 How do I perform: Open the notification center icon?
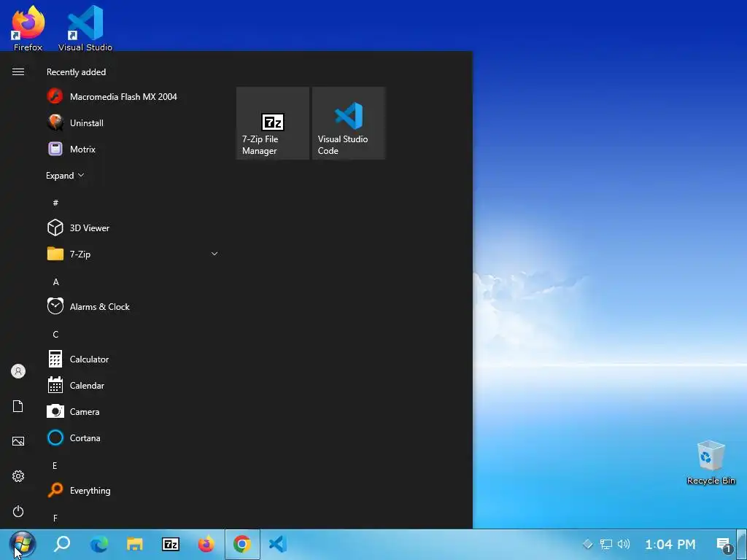tap(724, 544)
